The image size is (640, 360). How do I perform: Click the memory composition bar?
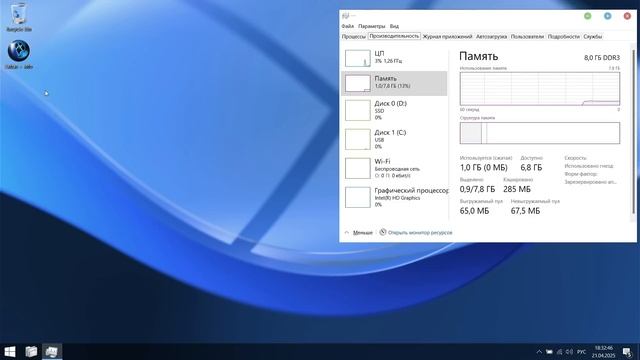[x=540, y=133]
